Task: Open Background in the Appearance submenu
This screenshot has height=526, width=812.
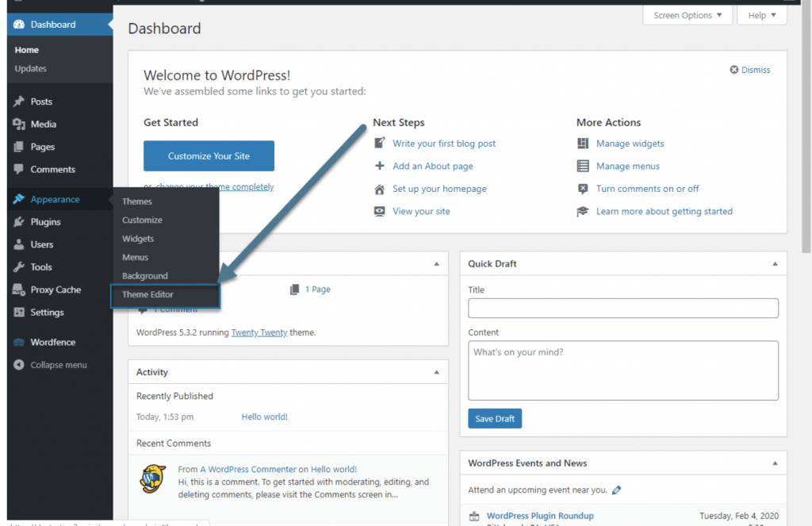Action: coord(145,276)
